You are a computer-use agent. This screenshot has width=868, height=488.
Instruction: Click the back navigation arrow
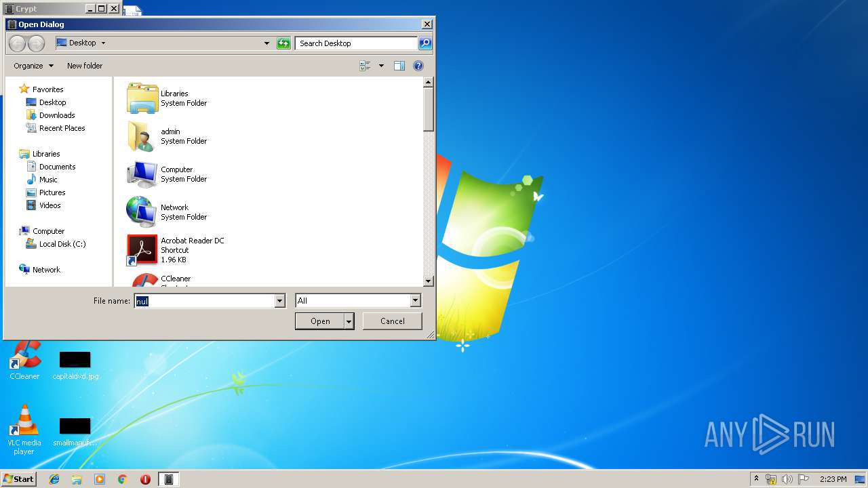[17, 43]
